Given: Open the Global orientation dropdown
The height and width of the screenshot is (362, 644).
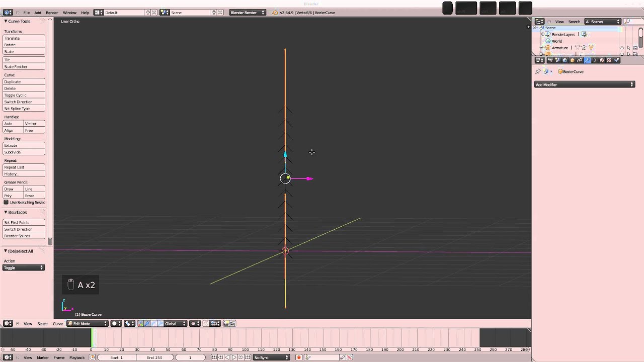Looking at the screenshot, I should 176,323.
